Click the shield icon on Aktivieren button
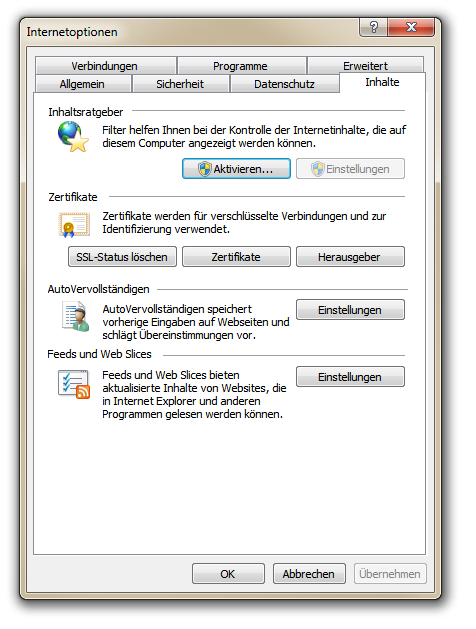Viewport: 476px width, 629px height. (204, 169)
